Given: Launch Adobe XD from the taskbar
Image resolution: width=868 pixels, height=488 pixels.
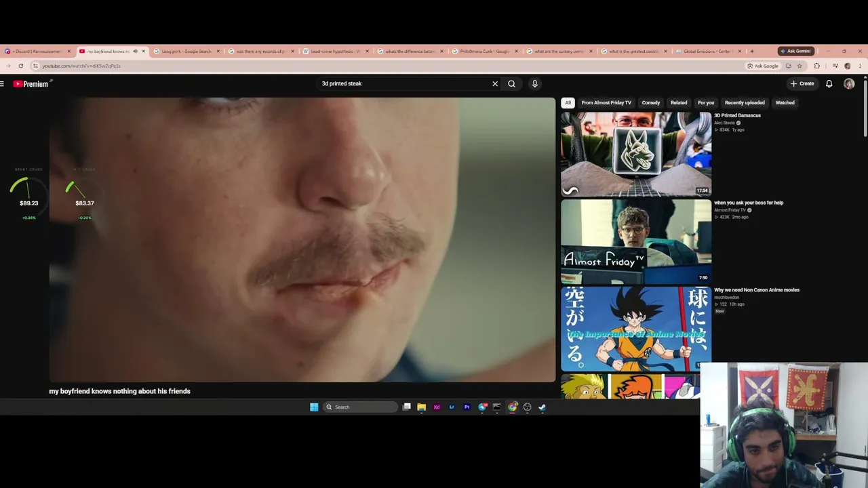Looking at the screenshot, I should click(x=437, y=407).
